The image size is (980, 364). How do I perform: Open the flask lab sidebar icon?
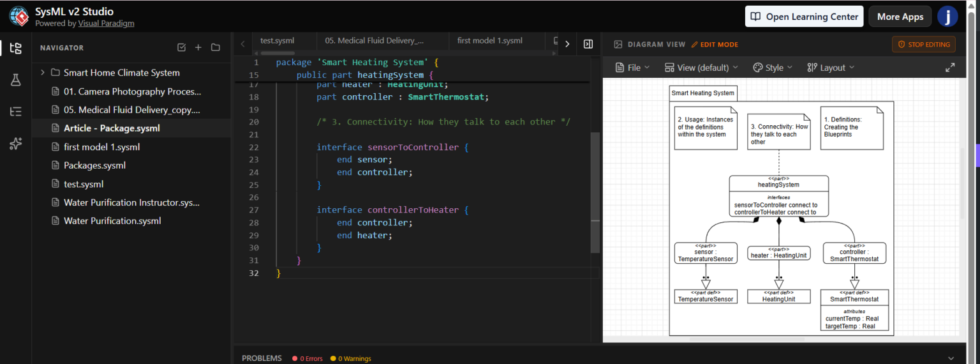click(x=16, y=80)
